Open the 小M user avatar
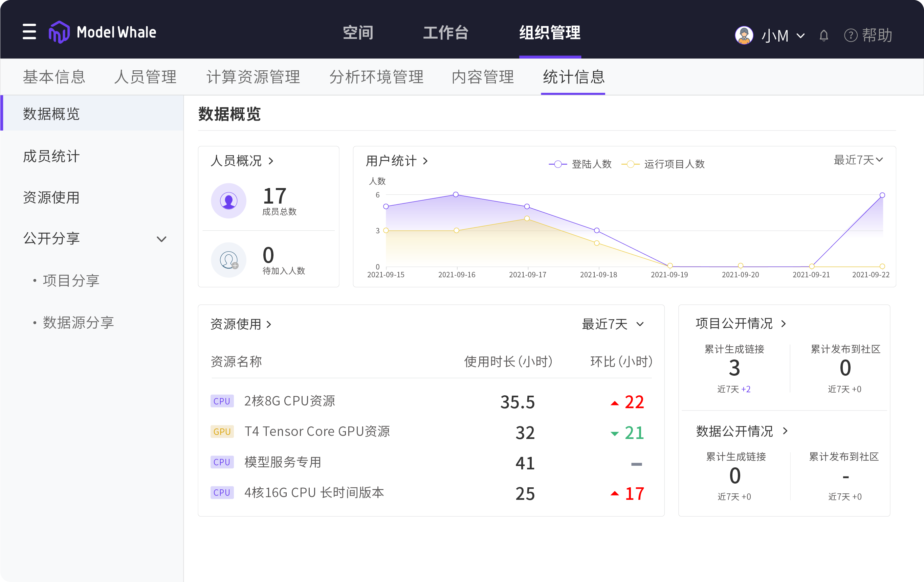The height and width of the screenshot is (582, 924). [744, 35]
